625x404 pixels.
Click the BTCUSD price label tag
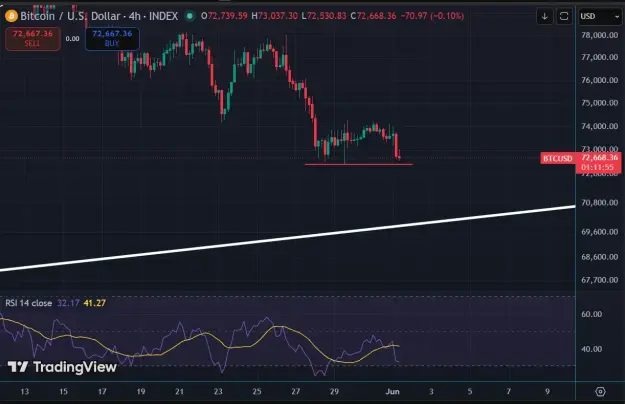558,158
